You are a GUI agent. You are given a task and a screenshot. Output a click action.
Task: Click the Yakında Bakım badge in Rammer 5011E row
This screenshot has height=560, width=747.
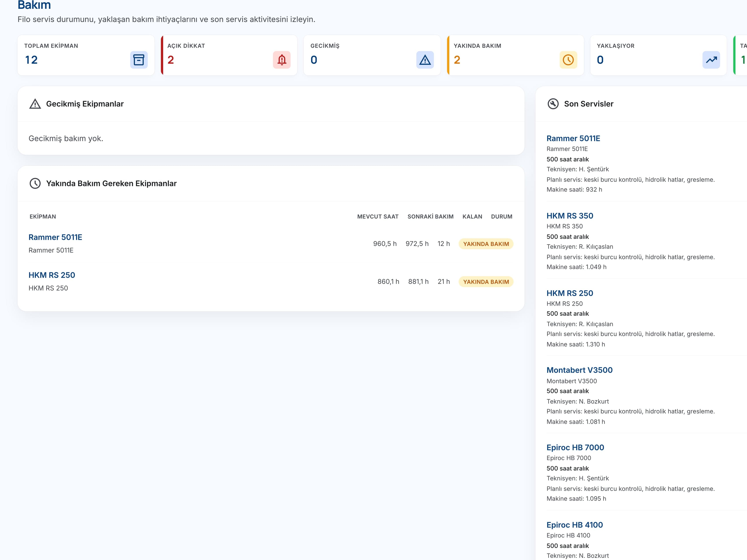[x=486, y=244]
